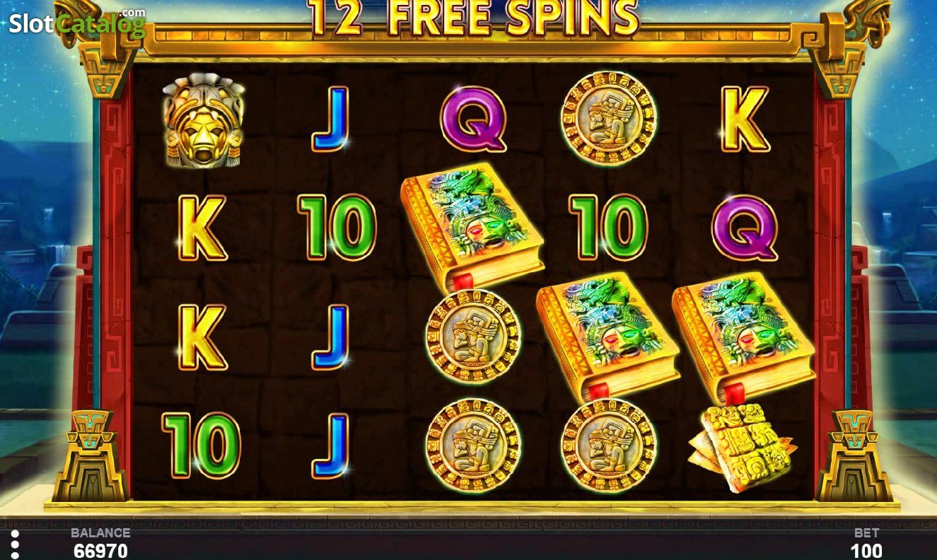Click the coin in the bottom row, fourth reel
The height and width of the screenshot is (560, 937).
pyautogui.click(x=608, y=445)
